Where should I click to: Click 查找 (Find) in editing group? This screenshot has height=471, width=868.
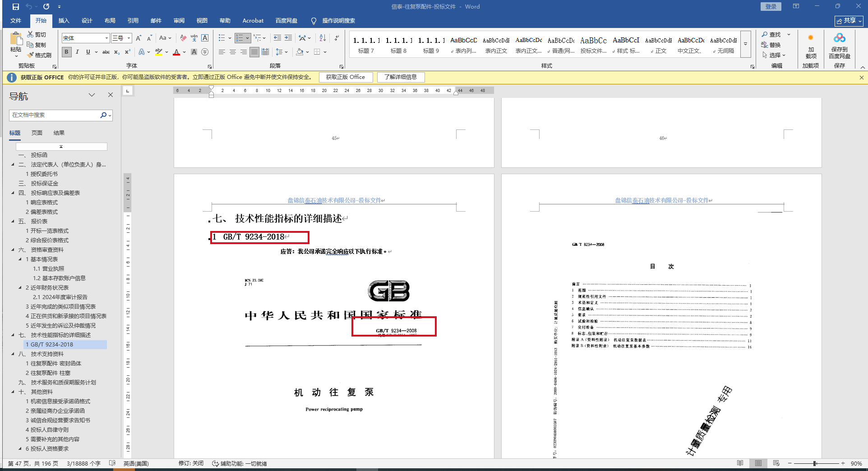pyautogui.click(x=771, y=34)
